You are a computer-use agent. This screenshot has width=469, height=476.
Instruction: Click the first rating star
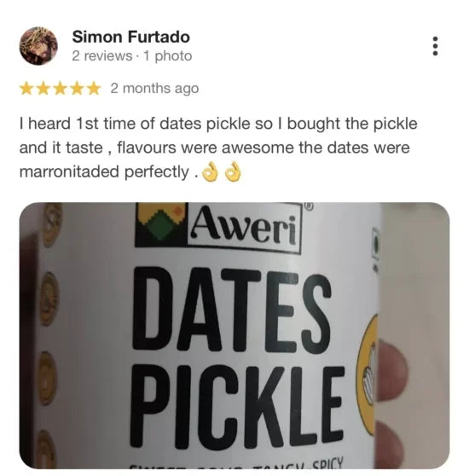(x=26, y=89)
